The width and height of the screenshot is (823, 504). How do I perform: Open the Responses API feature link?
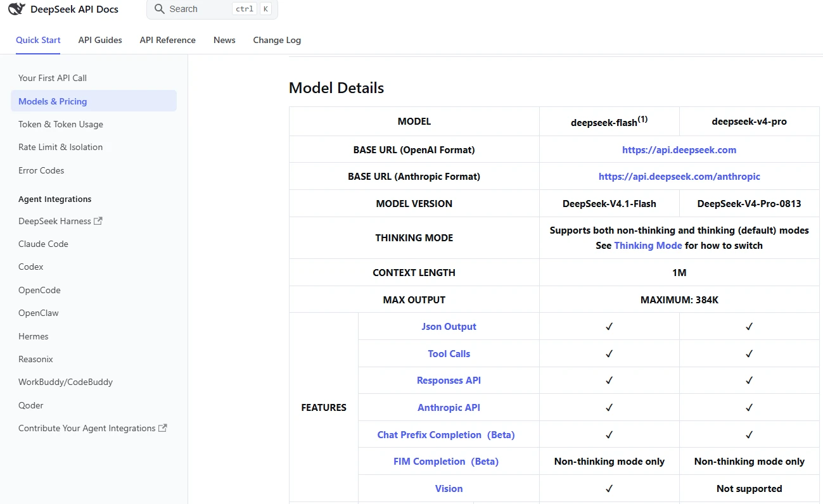click(449, 381)
